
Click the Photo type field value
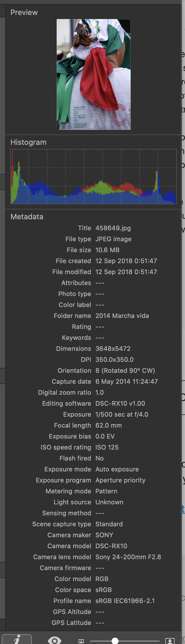(x=100, y=294)
